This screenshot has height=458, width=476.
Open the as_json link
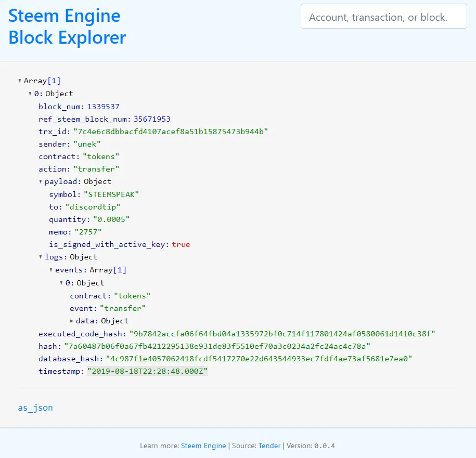35,408
